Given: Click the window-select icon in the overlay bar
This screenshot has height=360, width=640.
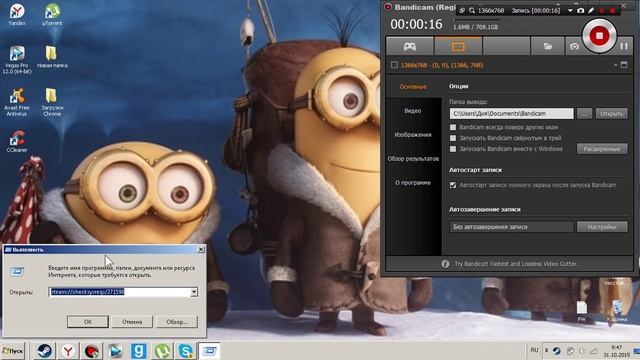Looking at the screenshot, I should (462, 11).
